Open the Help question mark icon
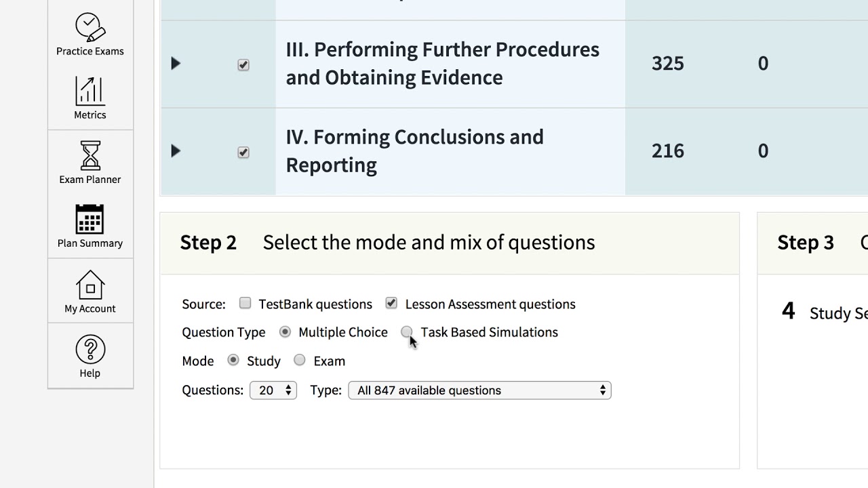This screenshot has width=868, height=488. click(x=90, y=349)
